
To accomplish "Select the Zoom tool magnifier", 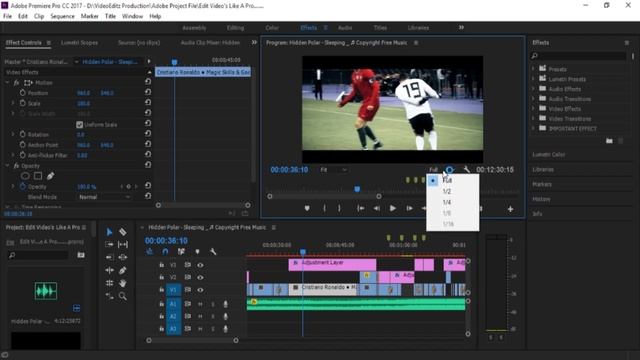I will (122, 296).
